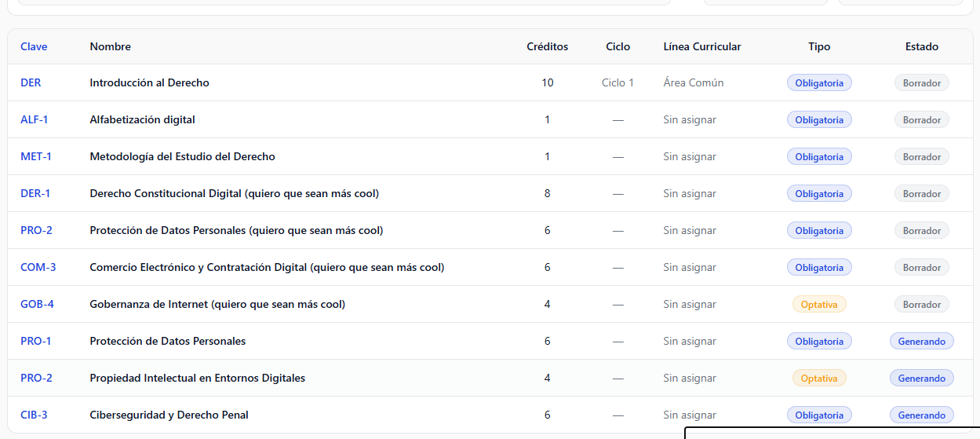This screenshot has width=980, height=439.
Task: Click the Obligatoria badge in CIB-3 row
Action: [x=819, y=415]
